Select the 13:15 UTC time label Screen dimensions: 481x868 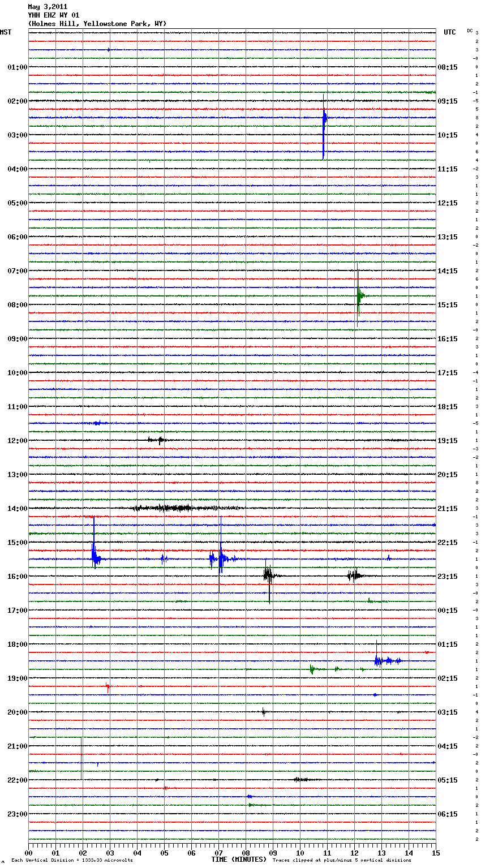click(448, 237)
